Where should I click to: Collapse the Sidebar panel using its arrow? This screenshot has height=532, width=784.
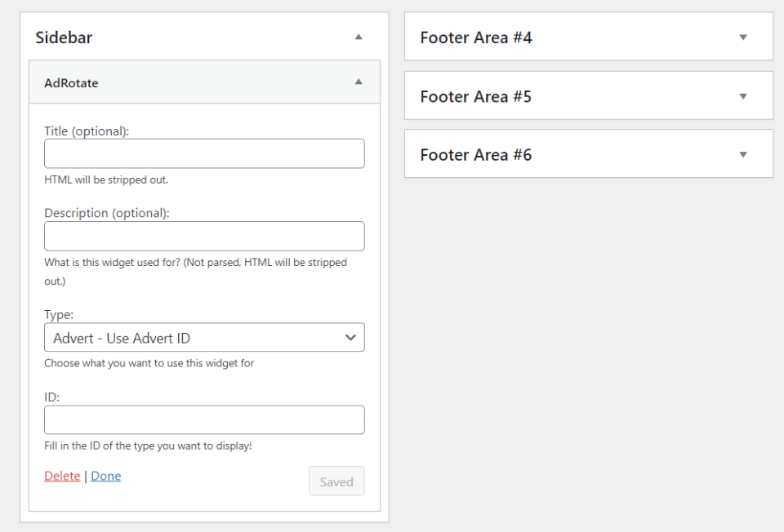click(359, 38)
